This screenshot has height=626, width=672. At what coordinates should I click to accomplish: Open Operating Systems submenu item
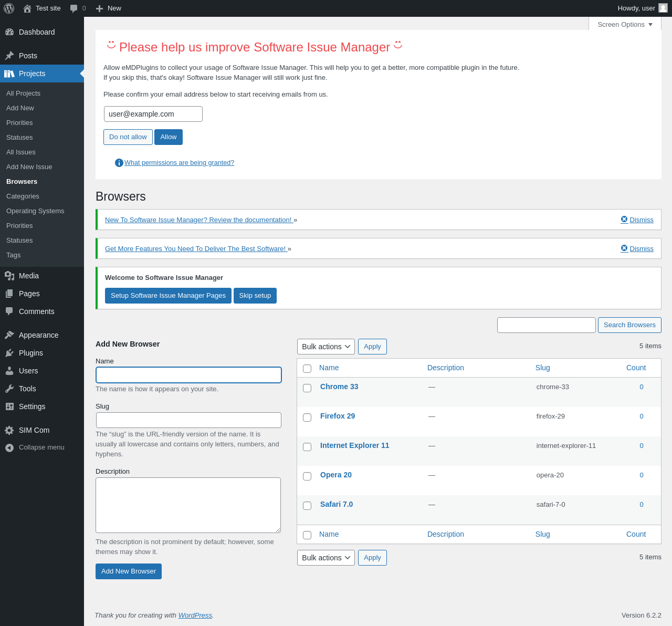pyautogui.click(x=35, y=211)
